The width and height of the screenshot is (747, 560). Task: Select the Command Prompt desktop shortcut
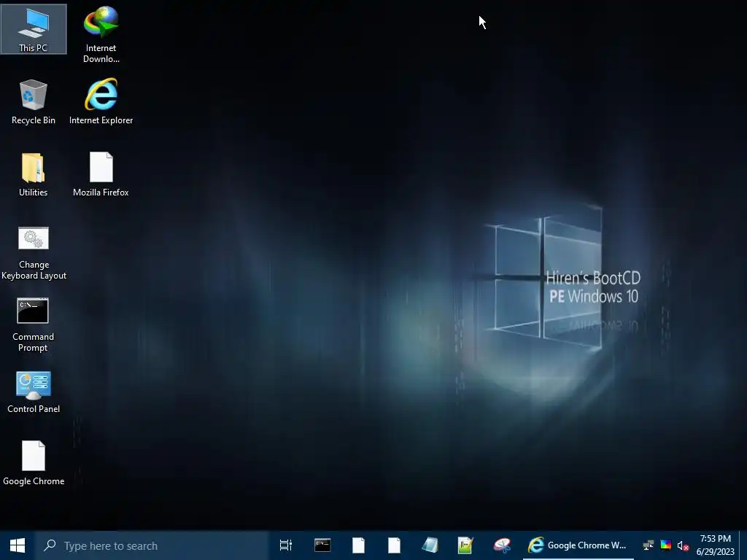click(33, 325)
